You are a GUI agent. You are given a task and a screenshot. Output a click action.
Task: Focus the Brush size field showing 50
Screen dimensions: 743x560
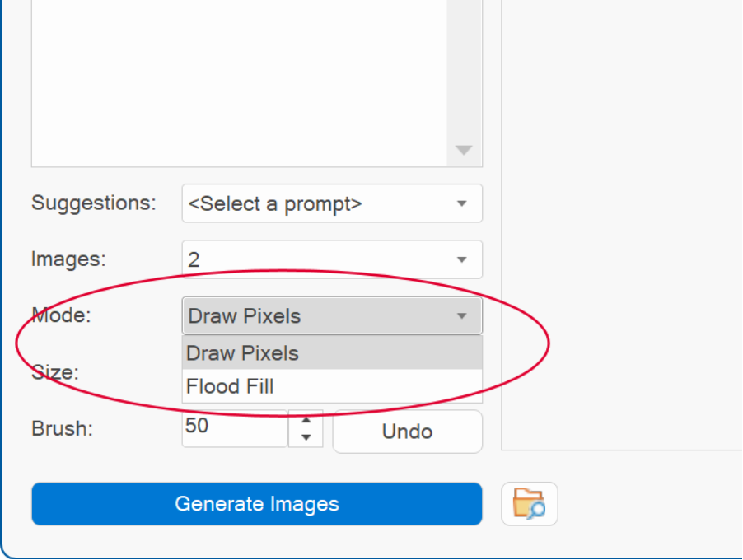(234, 428)
